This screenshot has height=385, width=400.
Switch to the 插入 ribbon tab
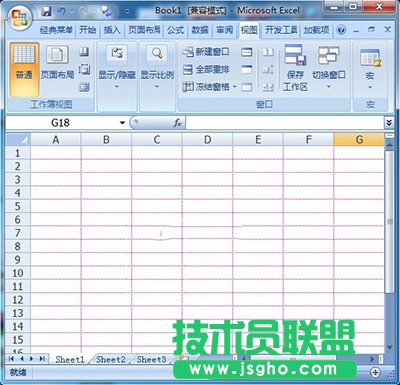112,30
